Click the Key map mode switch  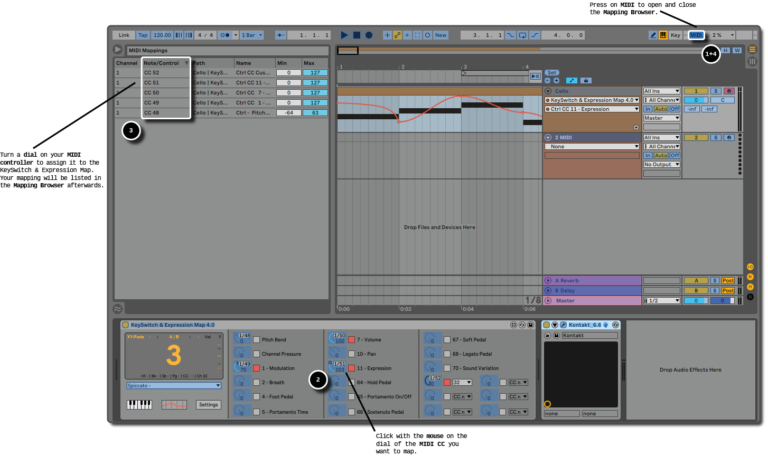675,35
